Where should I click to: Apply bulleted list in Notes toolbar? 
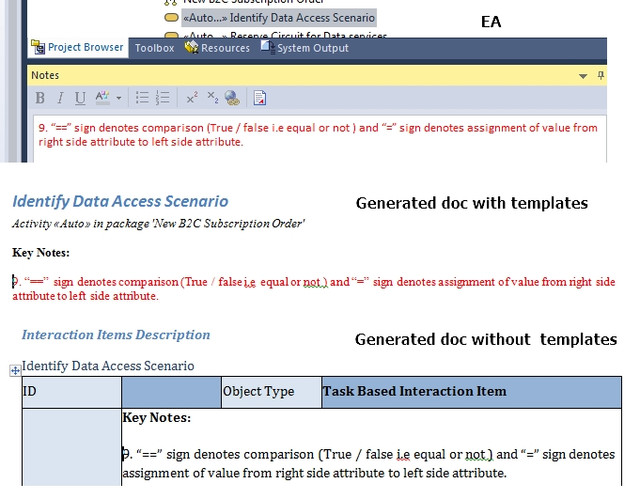(142, 98)
